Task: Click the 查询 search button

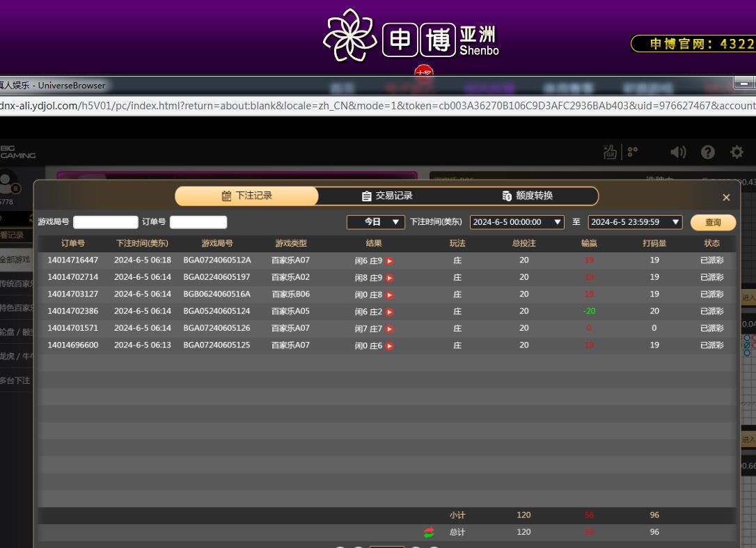Action: (x=713, y=222)
